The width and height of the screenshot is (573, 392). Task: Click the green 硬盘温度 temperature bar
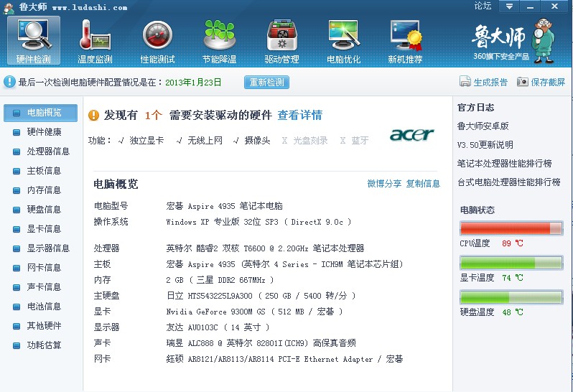[511, 297]
